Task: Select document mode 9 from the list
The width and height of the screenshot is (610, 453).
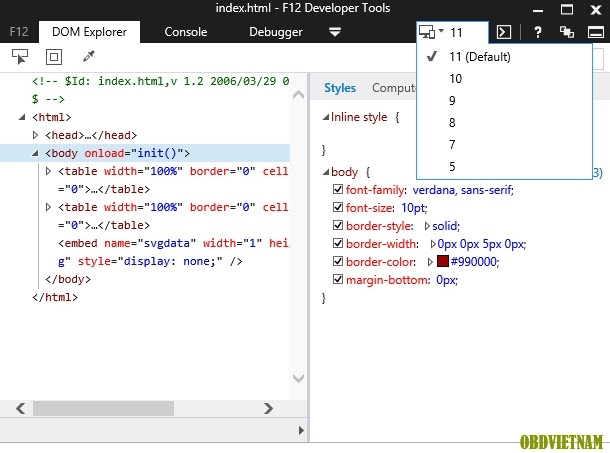Action: [x=455, y=100]
